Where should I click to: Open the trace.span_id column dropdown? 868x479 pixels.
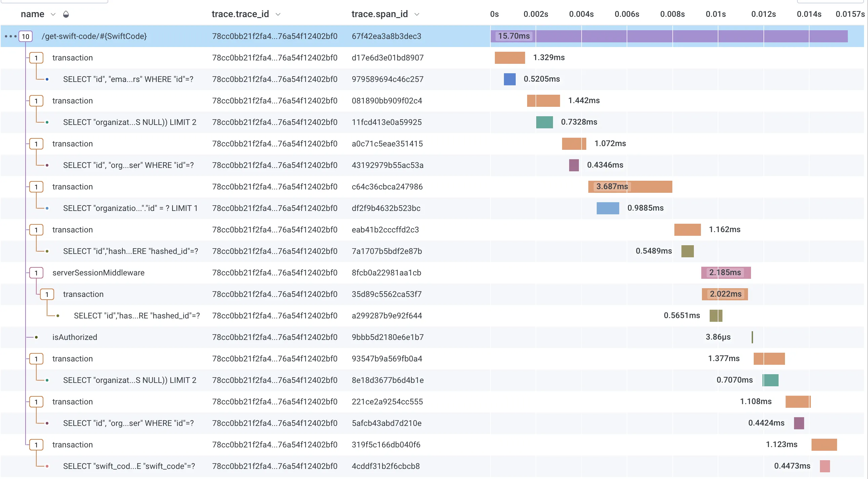417,14
